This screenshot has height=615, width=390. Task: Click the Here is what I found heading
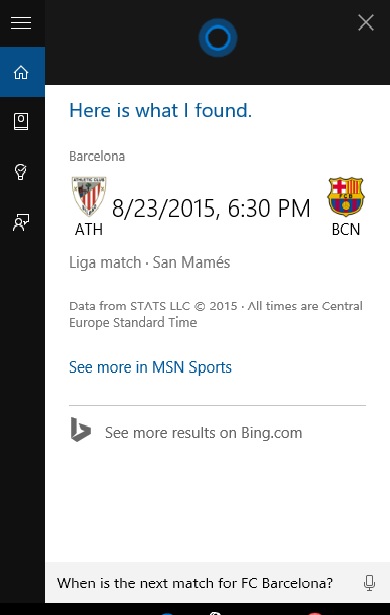point(160,111)
